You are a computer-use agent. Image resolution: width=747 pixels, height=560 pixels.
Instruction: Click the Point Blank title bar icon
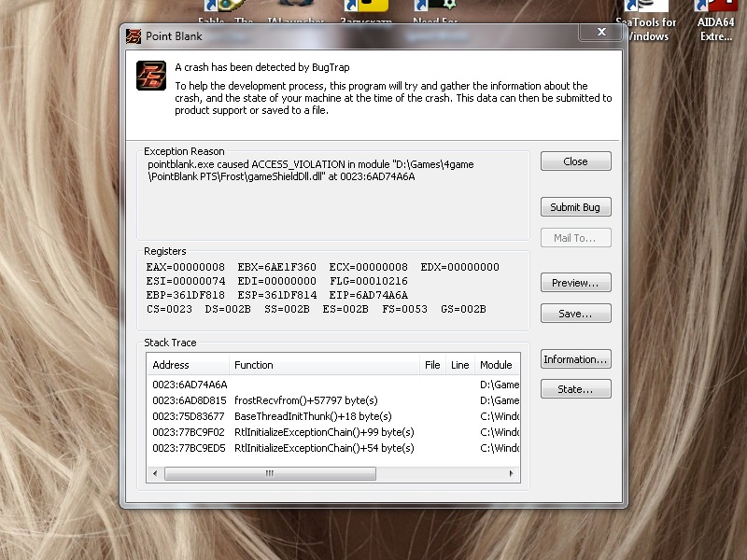[x=134, y=36]
